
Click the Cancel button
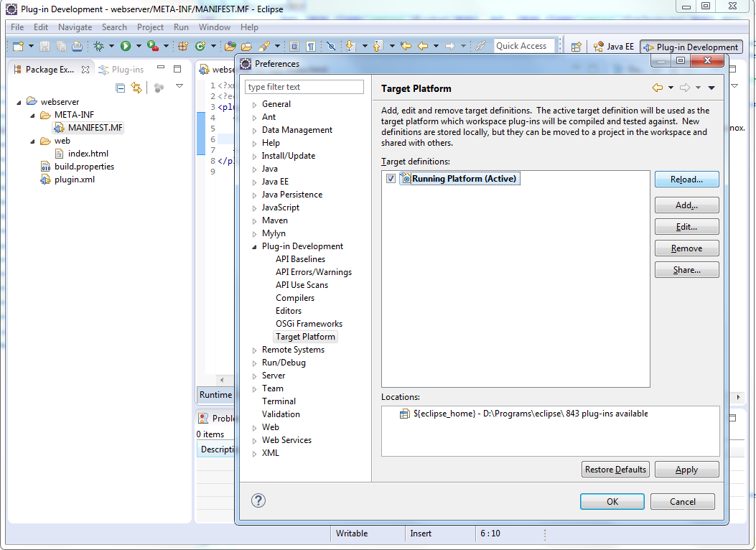coord(683,501)
